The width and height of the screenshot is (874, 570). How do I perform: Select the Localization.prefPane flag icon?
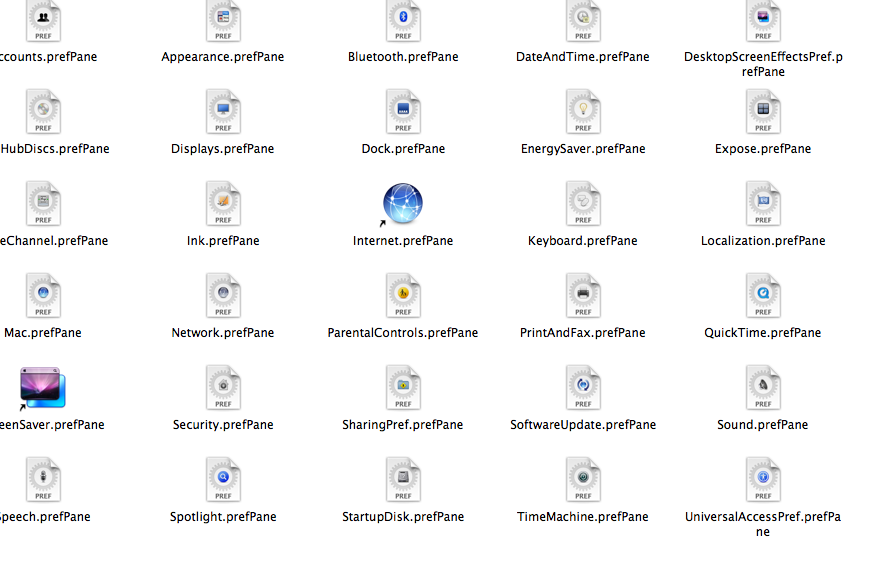pyautogui.click(x=763, y=203)
